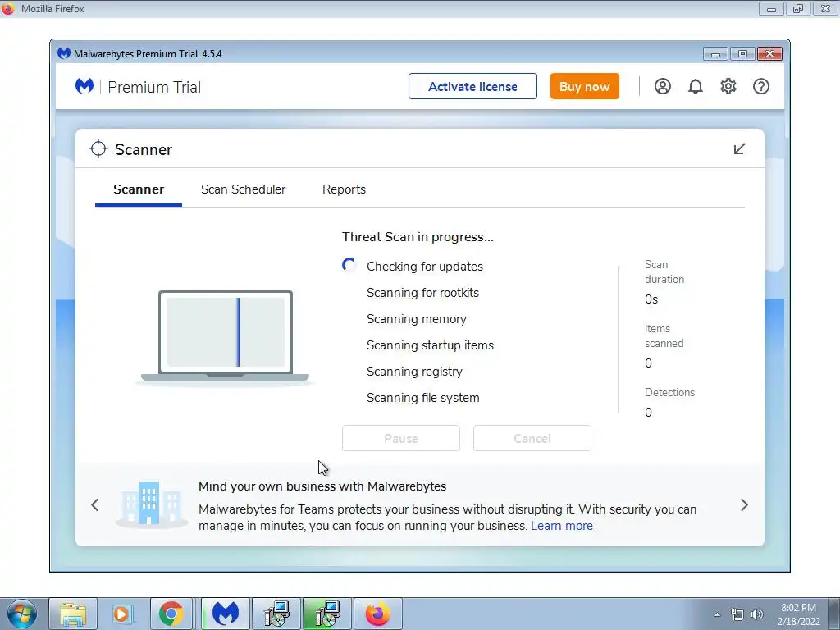Show hidden system tray icons
The image size is (840, 630).
point(717,614)
